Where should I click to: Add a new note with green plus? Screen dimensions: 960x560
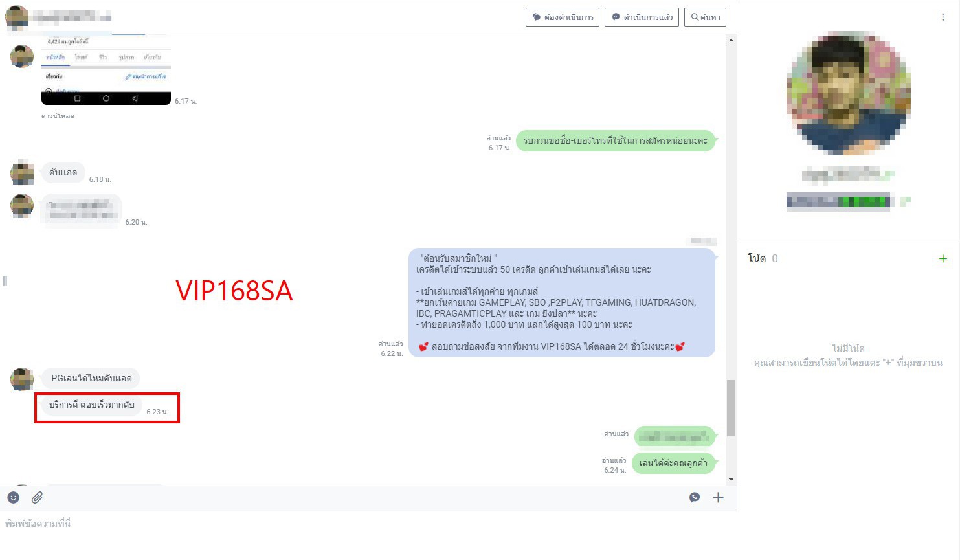[x=943, y=258]
